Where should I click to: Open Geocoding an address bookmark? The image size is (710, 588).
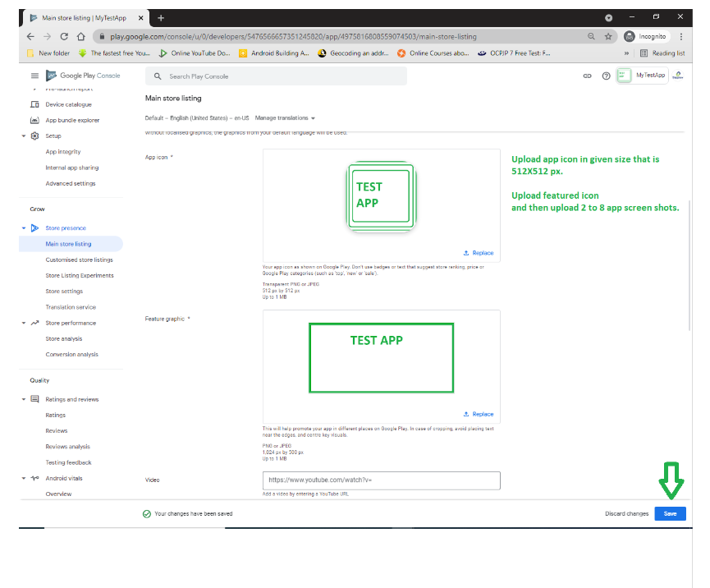click(x=353, y=53)
